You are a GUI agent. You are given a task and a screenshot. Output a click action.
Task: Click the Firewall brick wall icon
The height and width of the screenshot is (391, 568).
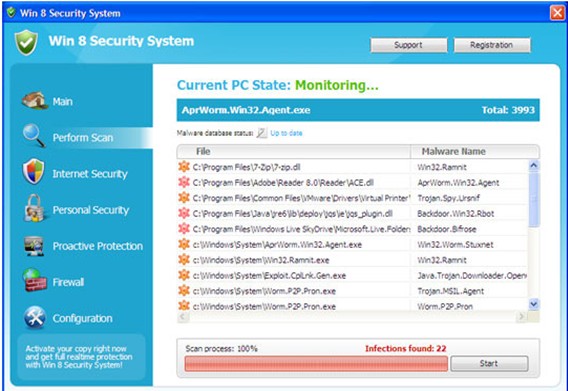click(34, 280)
